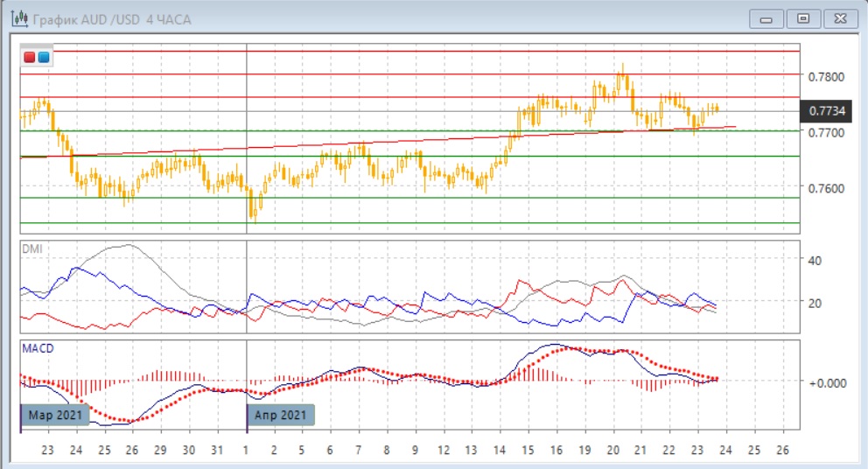The width and height of the screenshot is (868, 469).
Task: Click the Мар 2021 month marker
Action: click(x=53, y=415)
